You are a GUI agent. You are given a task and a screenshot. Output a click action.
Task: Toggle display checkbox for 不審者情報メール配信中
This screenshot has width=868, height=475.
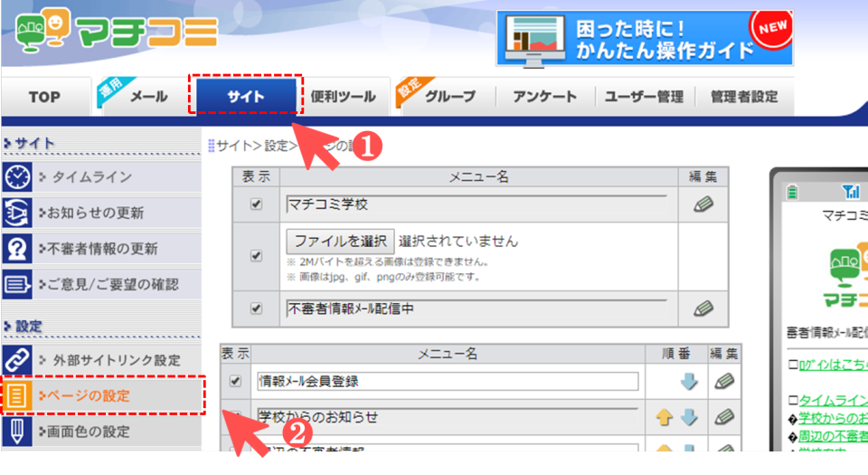click(x=256, y=309)
